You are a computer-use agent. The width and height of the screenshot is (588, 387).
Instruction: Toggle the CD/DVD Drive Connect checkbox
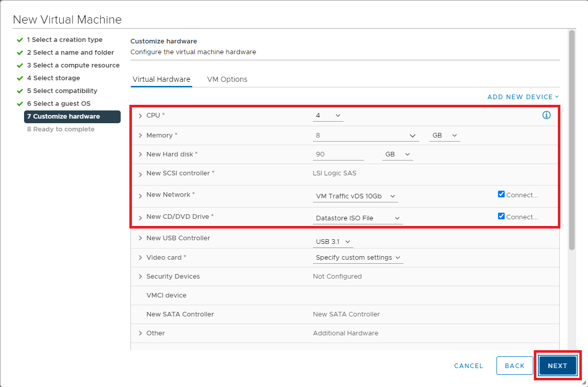[501, 216]
